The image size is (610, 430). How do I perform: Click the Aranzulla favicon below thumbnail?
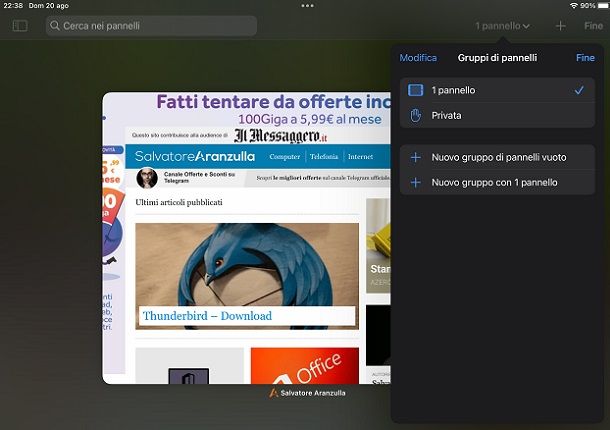pyautogui.click(x=273, y=393)
